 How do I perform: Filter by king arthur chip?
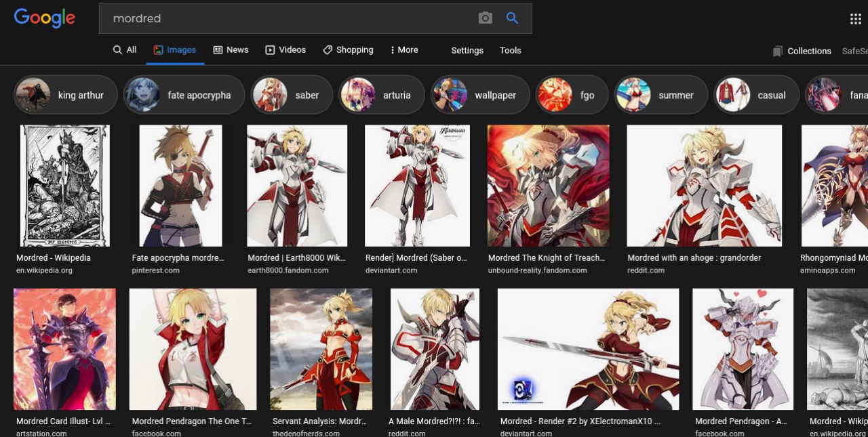[66, 95]
